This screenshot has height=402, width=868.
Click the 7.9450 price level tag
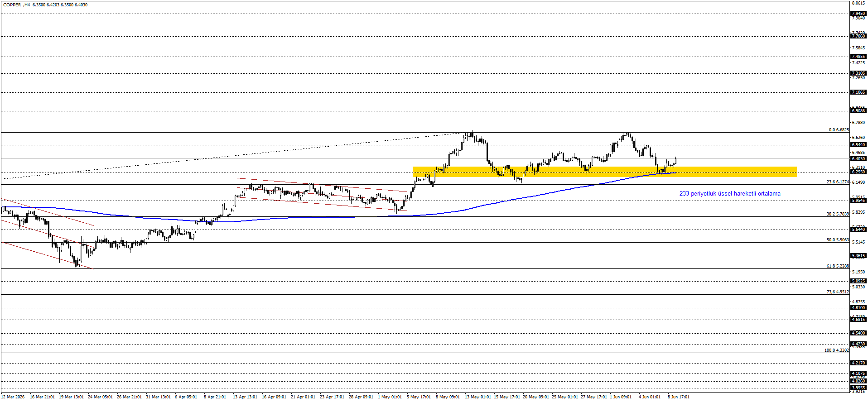[858, 14]
